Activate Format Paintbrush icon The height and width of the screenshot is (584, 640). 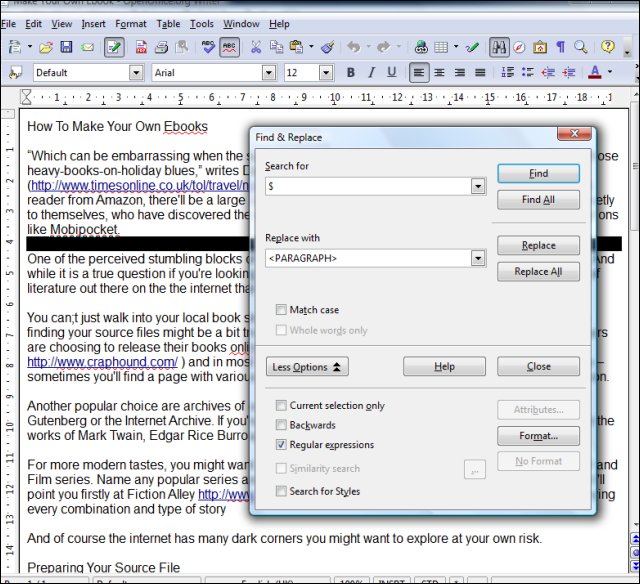pyautogui.click(x=328, y=47)
